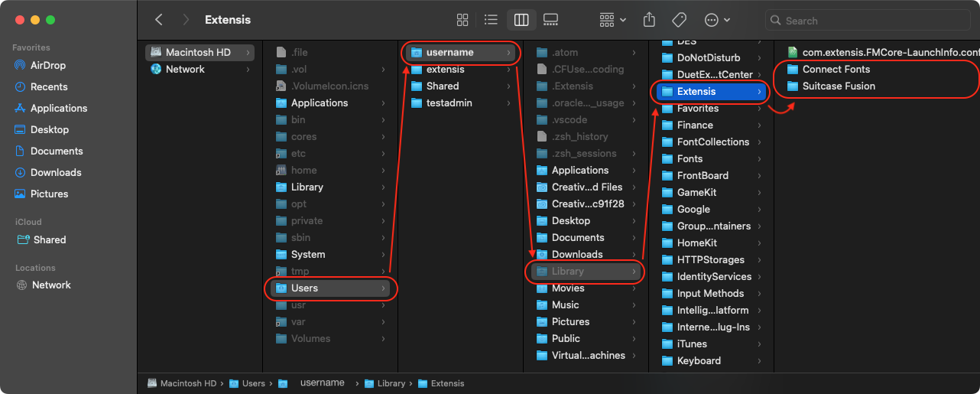The width and height of the screenshot is (980, 394).
Task: Expand HomeKit folder with its chevron
Action: [x=759, y=243]
